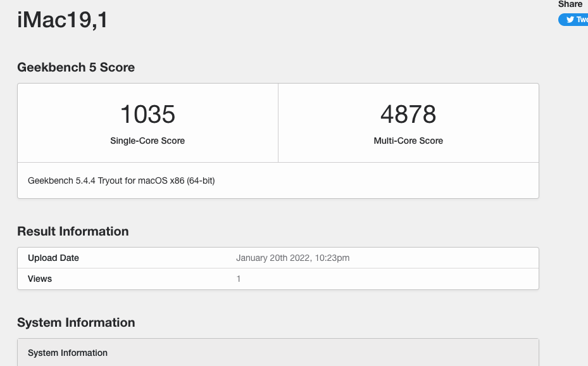Click the iMac19,1 page title
The width and height of the screenshot is (588, 366).
coord(62,20)
